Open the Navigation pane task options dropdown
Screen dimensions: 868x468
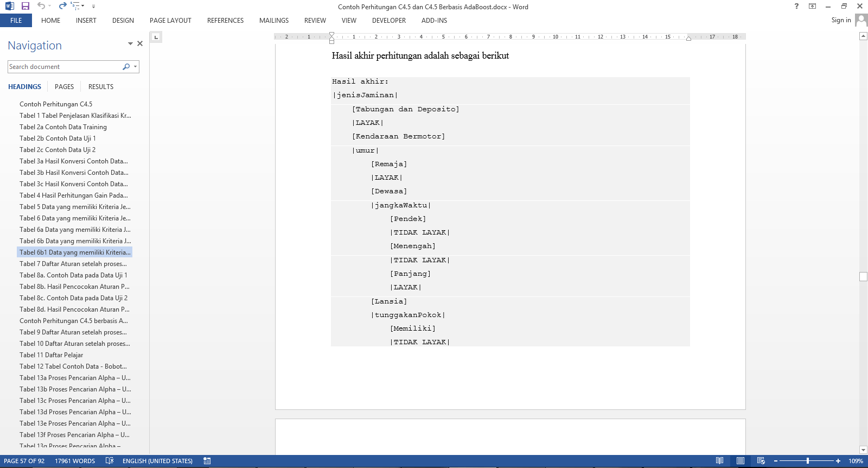pyautogui.click(x=130, y=43)
